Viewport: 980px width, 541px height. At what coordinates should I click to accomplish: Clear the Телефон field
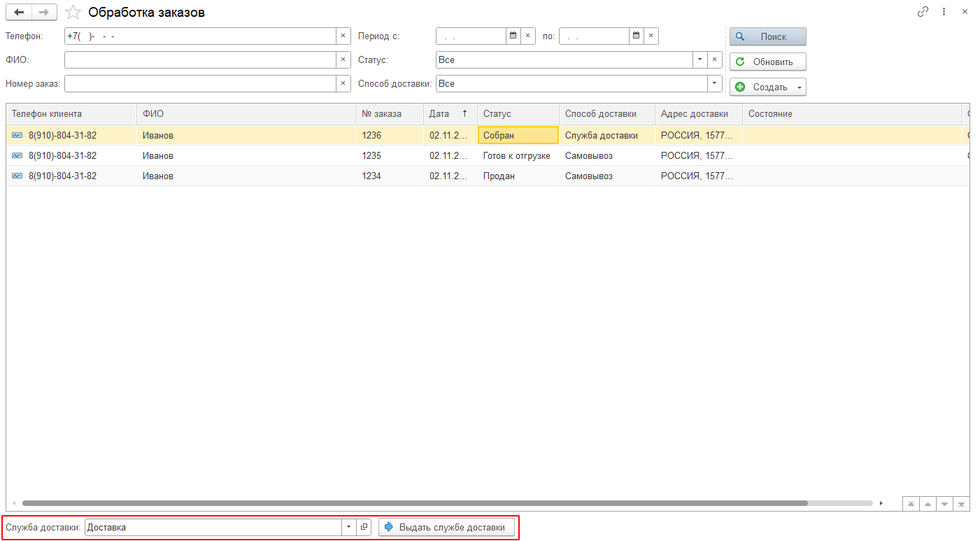coord(343,36)
